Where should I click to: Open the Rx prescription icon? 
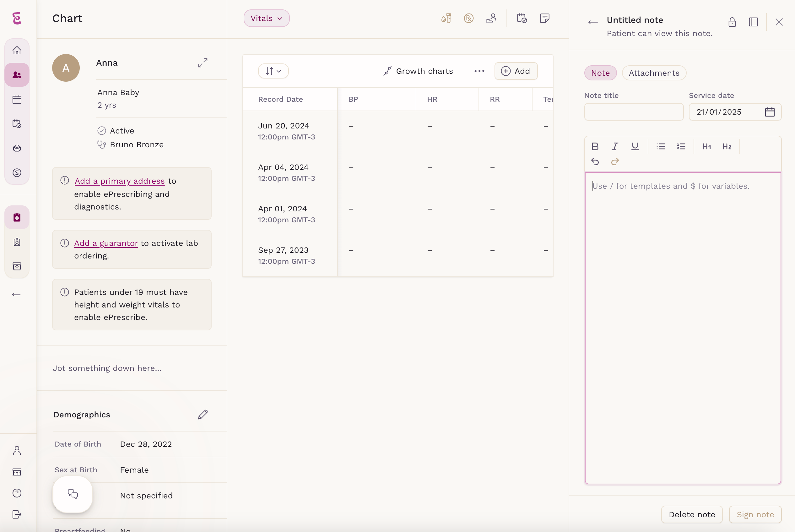[469, 18]
